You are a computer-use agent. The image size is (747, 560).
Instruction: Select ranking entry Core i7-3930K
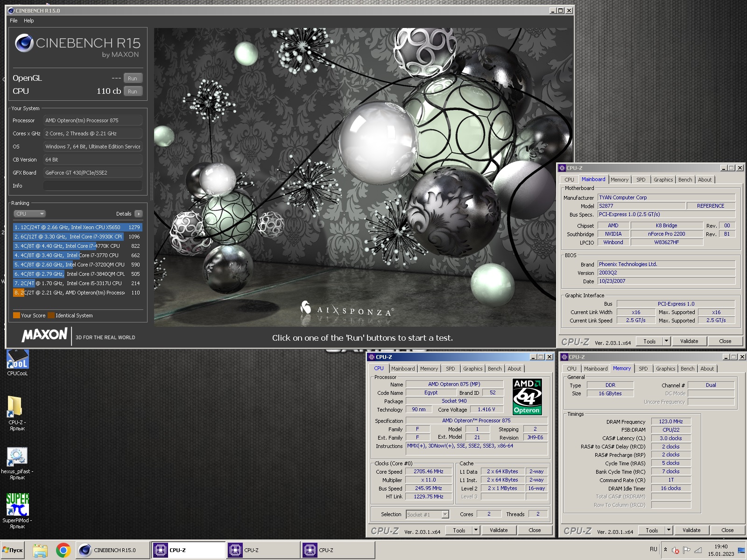78,237
